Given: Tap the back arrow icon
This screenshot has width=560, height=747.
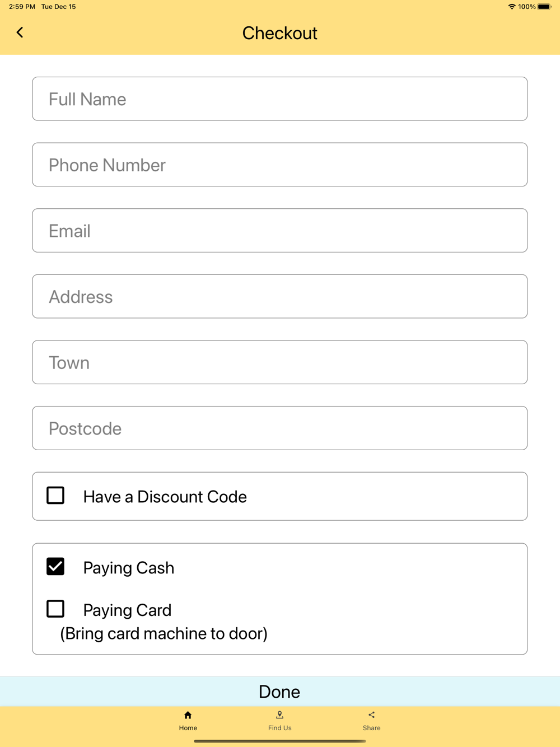Looking at the screenshot, I should 20,32.
